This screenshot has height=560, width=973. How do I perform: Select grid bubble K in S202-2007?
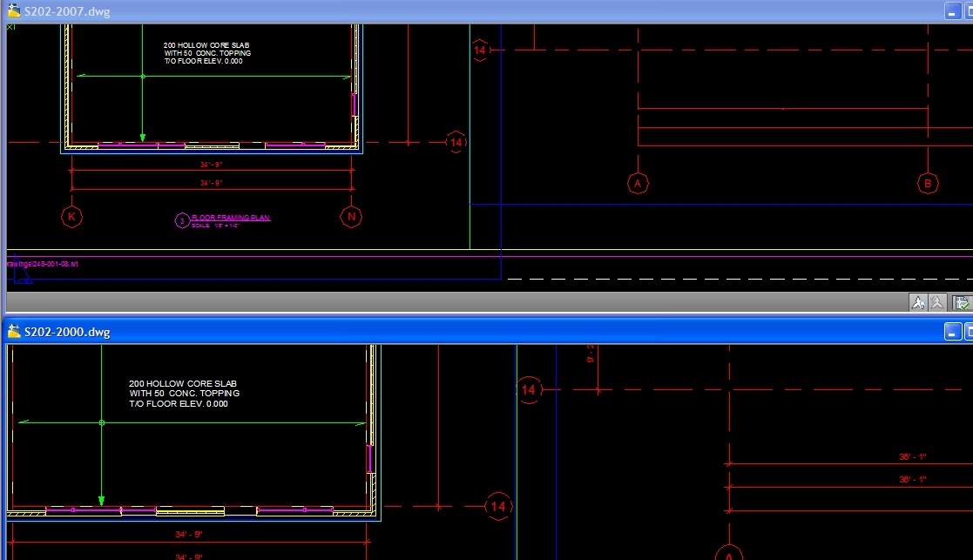point(71,217)
